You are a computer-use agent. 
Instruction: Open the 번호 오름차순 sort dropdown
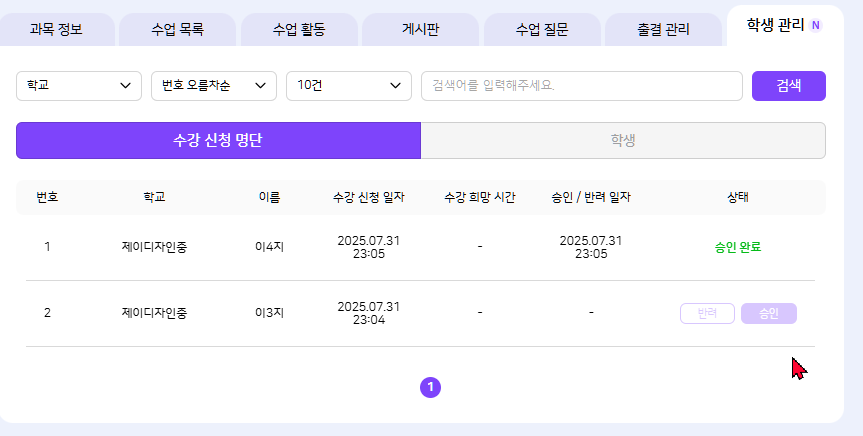pyautogui.click(x=213, y=86)
